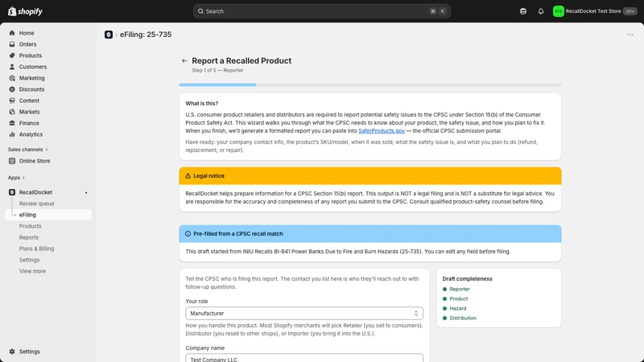
Task: Click the Products tag icon
Action: [12, 56]
